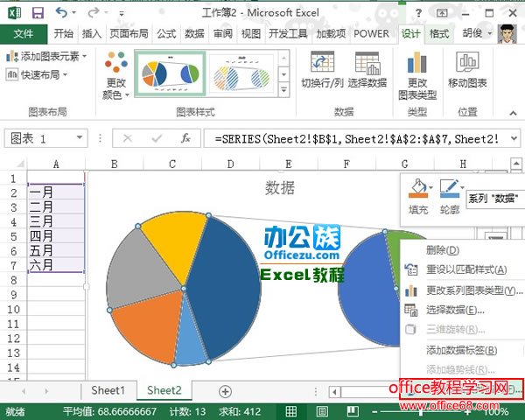Open ribbon display options icon
This screenshot has height=420, width=525.
442,13
